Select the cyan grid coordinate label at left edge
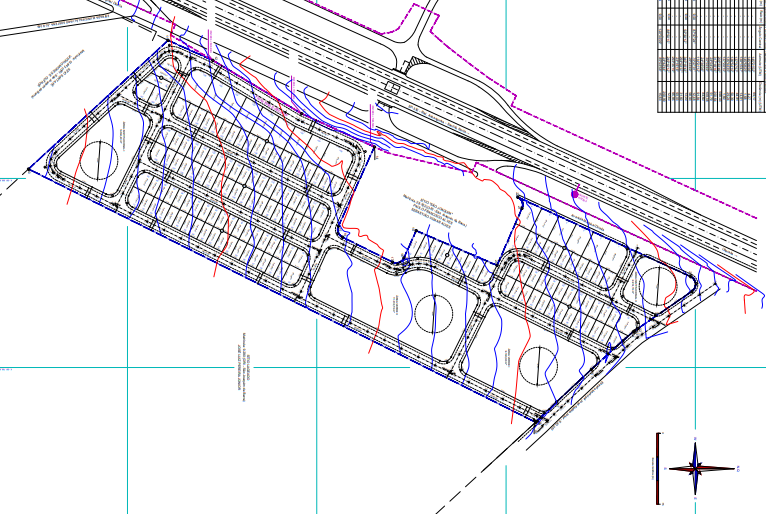This screenshot has height=514, width=766. click(x=6, y=179)
